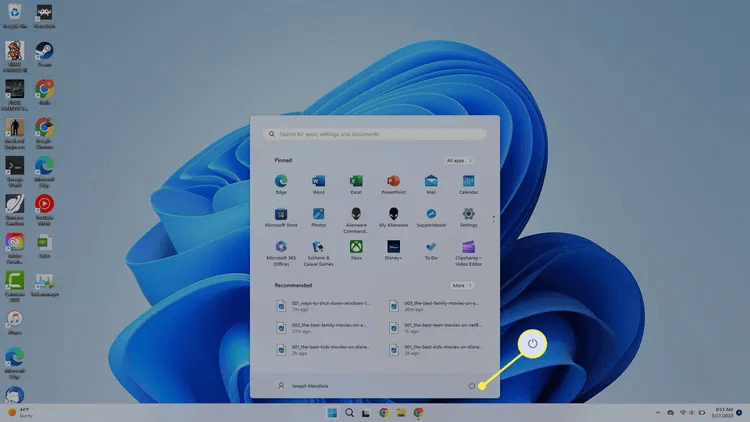The image size is (750, 422).
Task: Open the notification center badge
Action: 739,412
